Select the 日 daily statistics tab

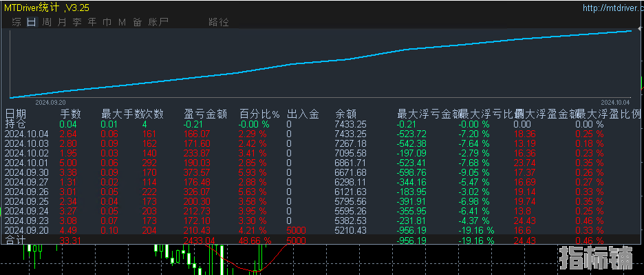[32, 22]
